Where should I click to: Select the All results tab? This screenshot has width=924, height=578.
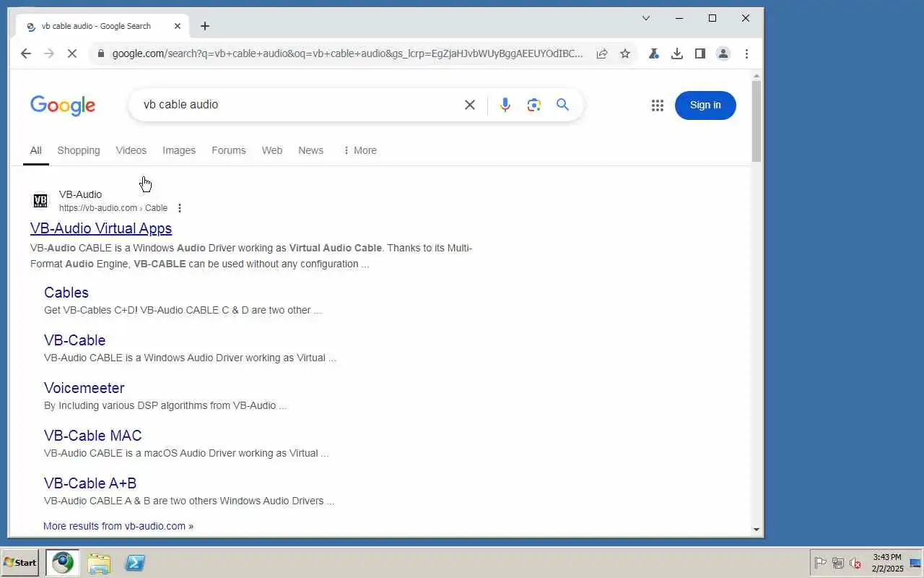(x=35, y=150)
